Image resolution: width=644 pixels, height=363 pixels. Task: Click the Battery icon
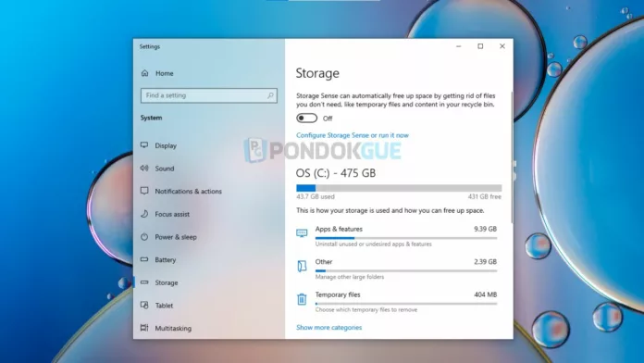[x=144, y=259]
